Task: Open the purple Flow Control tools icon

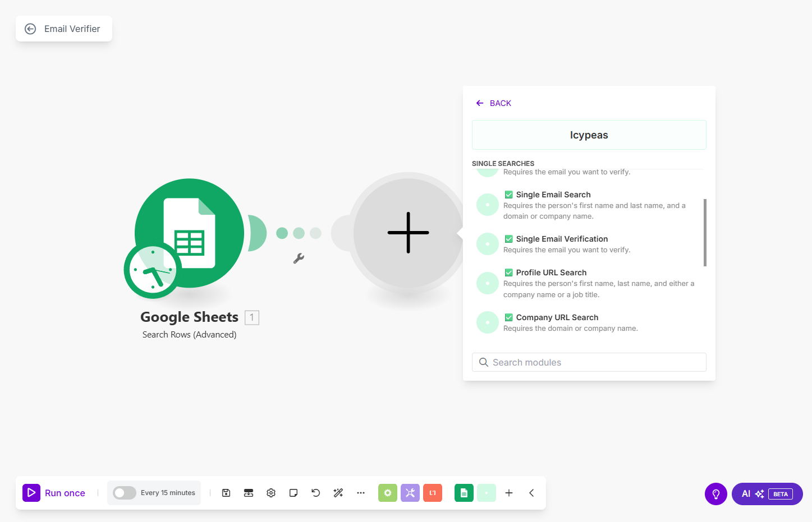Action: pos(410,493)
